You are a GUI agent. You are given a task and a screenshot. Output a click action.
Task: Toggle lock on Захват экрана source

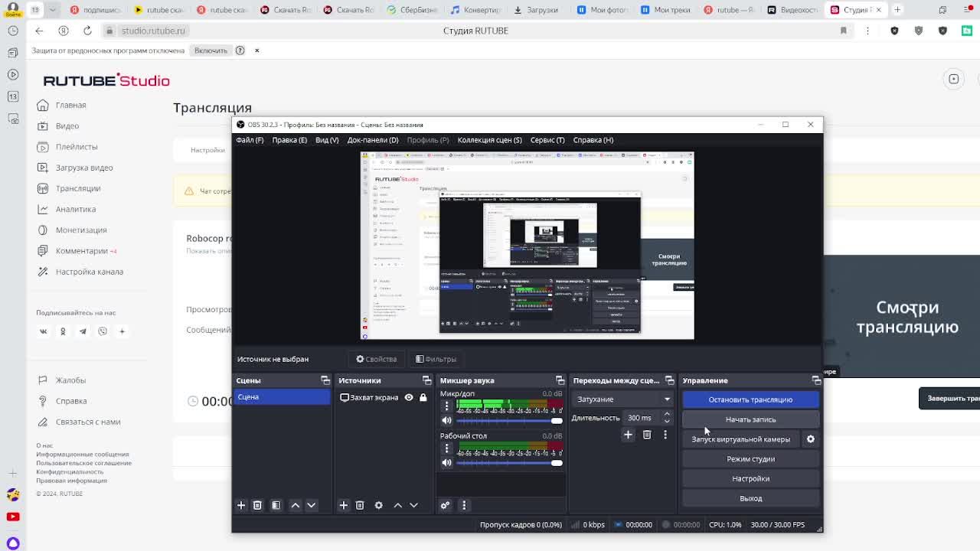(423, 397)
